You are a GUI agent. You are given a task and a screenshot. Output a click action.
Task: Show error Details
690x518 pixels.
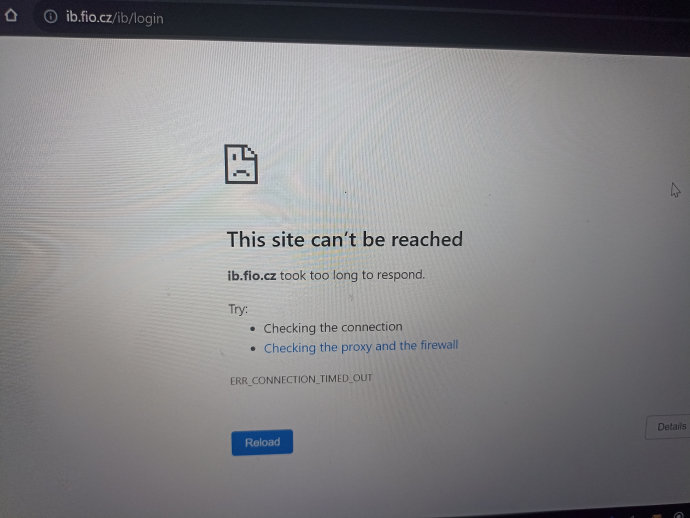coord(669,426)
